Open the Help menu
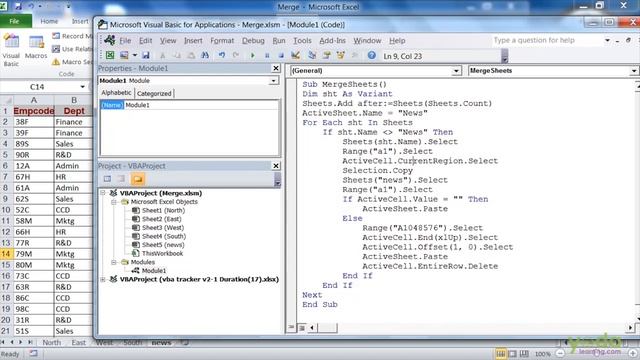The height and width of the screenshot is (360, 640). click(397, 40)
